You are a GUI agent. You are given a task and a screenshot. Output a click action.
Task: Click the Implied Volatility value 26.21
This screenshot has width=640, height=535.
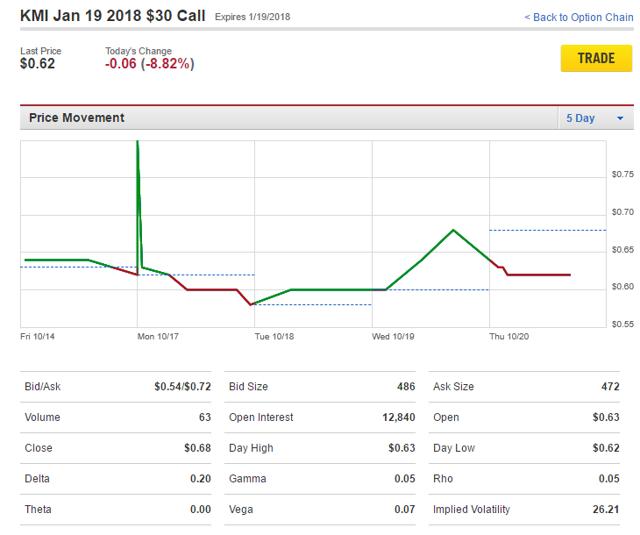click(x=606, y=509)
